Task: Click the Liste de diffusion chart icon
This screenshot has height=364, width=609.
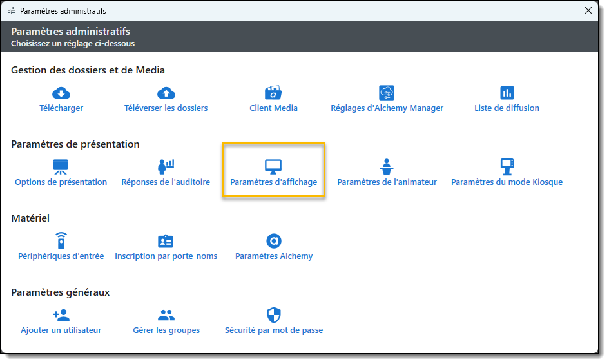Action: (507, 93)
